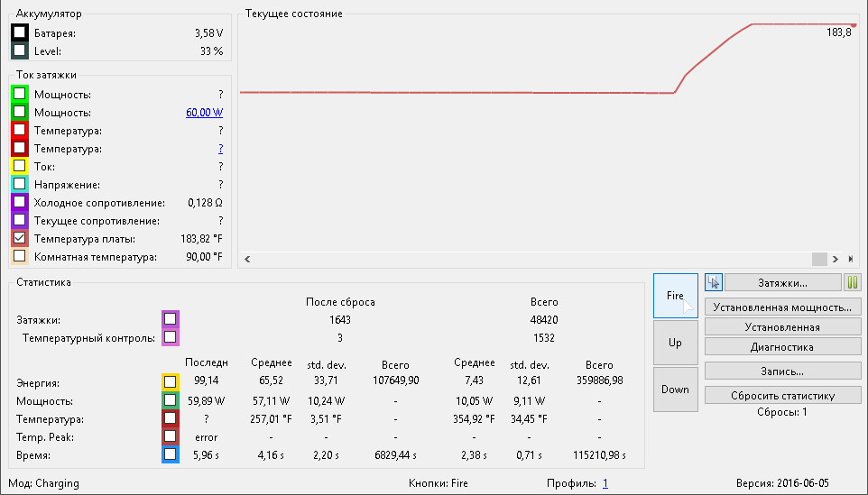Click average temperature 257,01 °F

271,418
